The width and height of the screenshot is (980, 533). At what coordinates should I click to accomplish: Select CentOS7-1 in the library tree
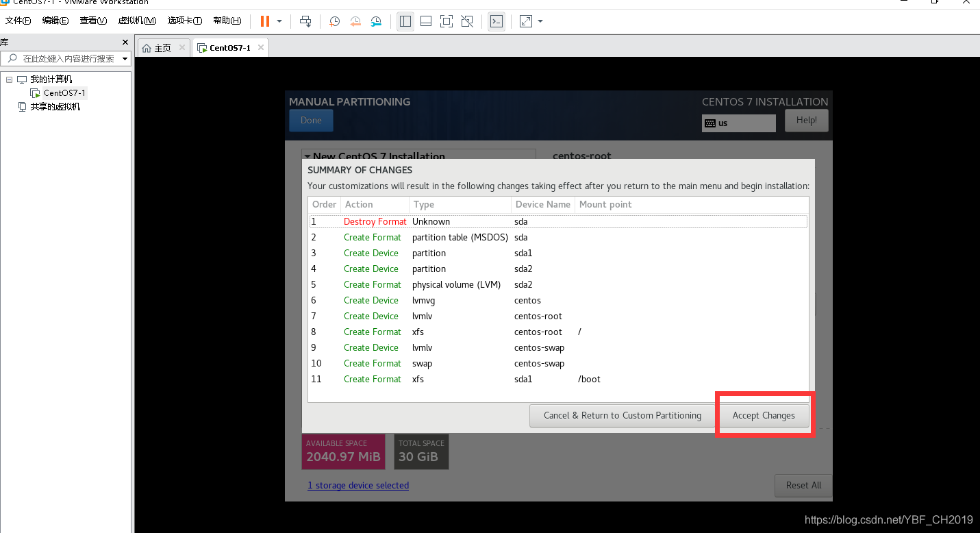click(x=64, y=93)
